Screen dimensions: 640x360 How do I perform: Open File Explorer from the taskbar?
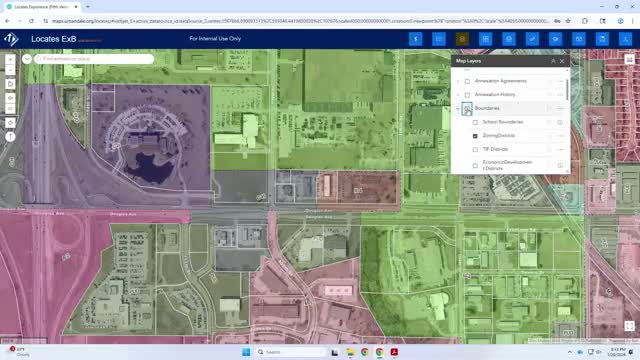click(350, 352)
